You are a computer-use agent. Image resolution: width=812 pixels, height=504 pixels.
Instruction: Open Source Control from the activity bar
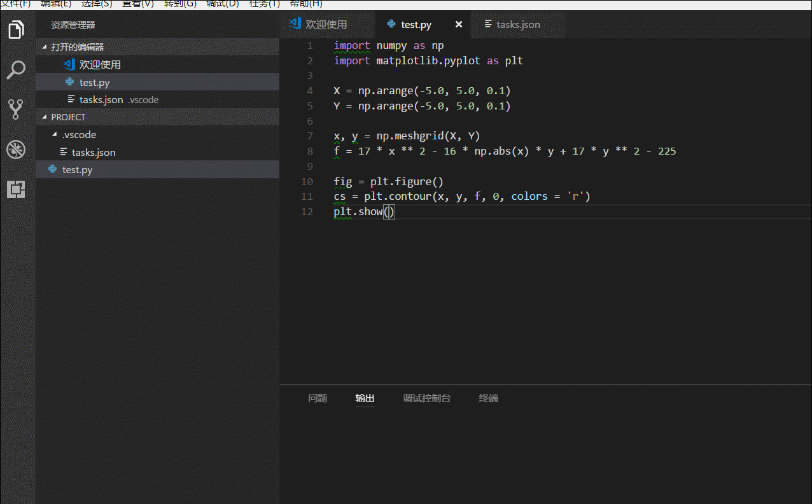click(x=15, y=109)
